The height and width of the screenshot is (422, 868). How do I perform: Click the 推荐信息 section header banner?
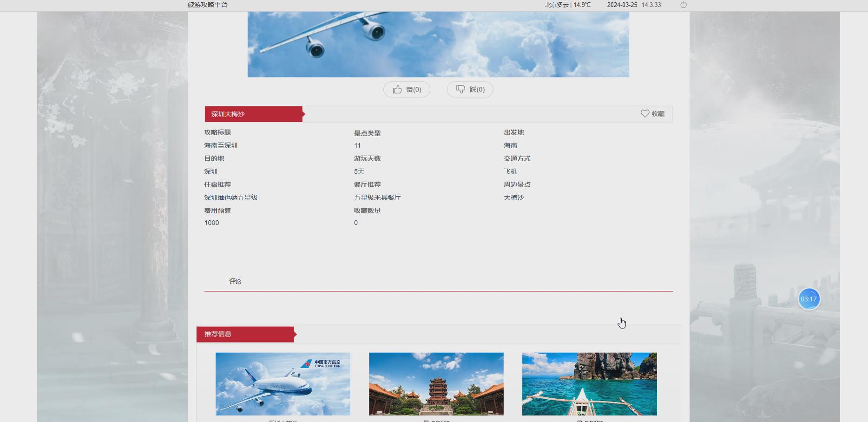(245, 334)
